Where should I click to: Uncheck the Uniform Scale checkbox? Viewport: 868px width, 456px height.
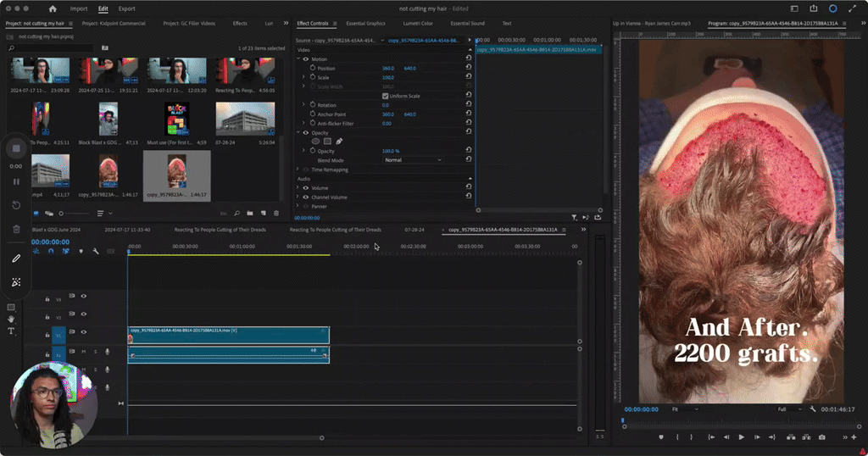pyautogui.click(x=386, y=96)
